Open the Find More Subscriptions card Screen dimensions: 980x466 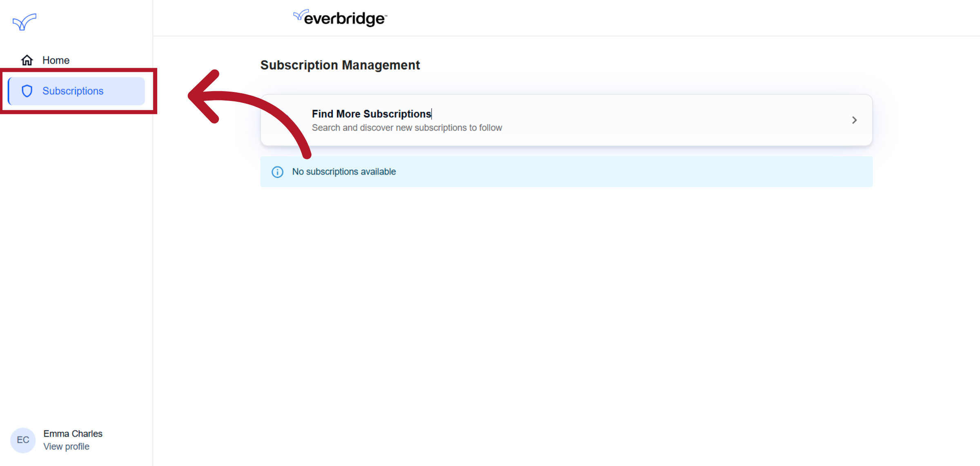[x=566, y=120]
